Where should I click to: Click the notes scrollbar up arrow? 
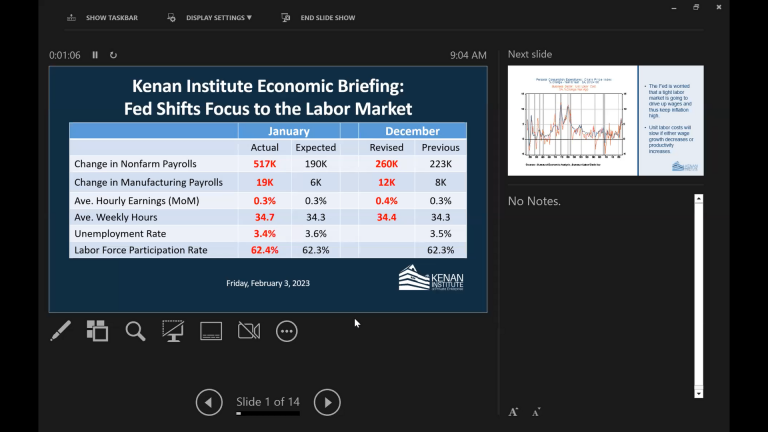[x=699, y=198]
